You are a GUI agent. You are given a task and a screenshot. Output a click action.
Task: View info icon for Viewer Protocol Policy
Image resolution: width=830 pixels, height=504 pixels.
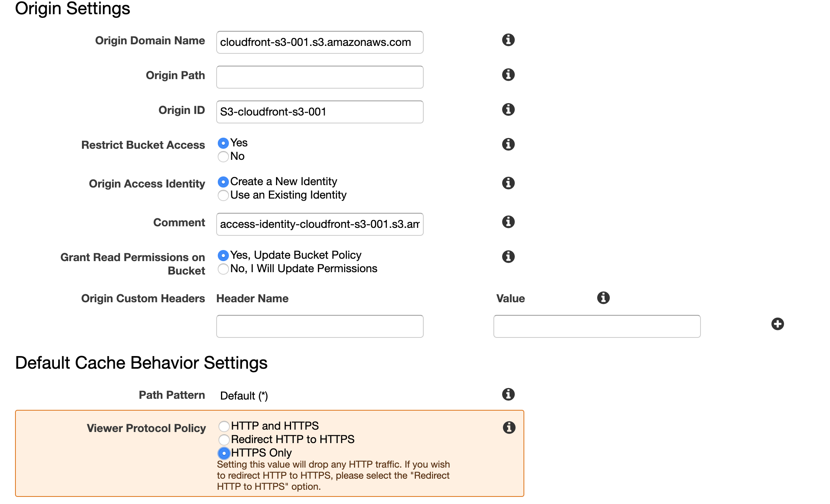coord(509,428)
